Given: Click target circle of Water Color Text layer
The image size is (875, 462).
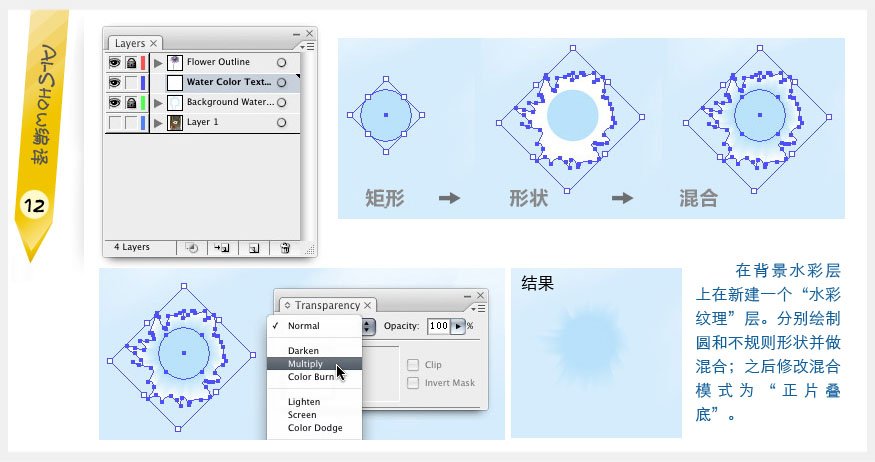Looking at the screenshot, I should (x=281, y=83).
